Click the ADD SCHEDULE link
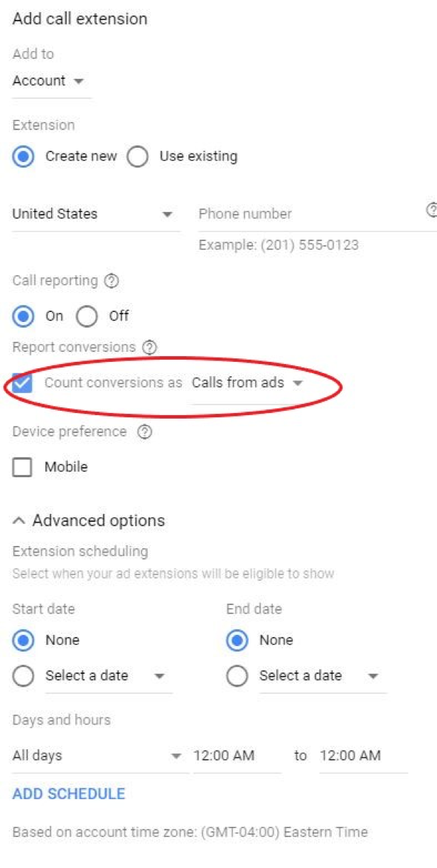The image size is (437, 868). point(69,794)
